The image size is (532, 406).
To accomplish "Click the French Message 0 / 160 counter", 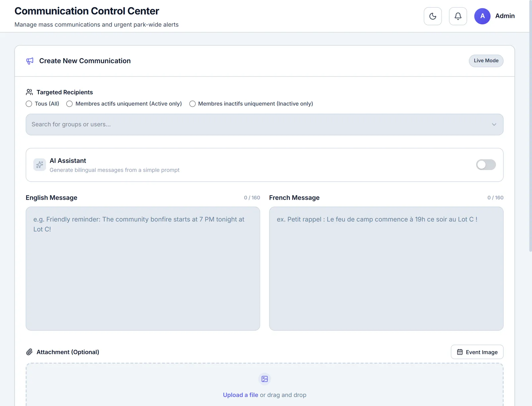I will pos(495,198).
